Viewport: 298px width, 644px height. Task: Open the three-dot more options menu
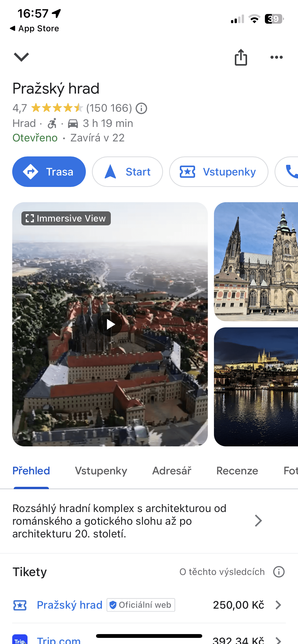(x=276, y=57)
